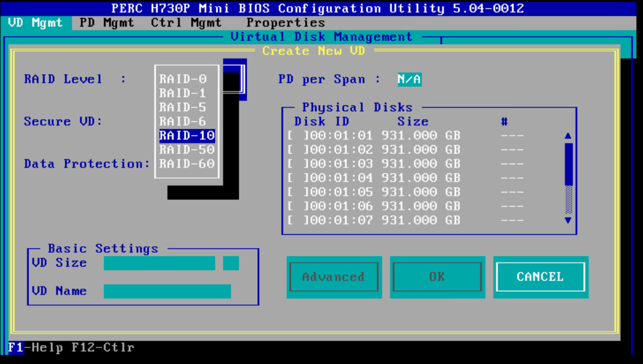Click the --- span value for disk 00:01:07

[x=512, y=220]
